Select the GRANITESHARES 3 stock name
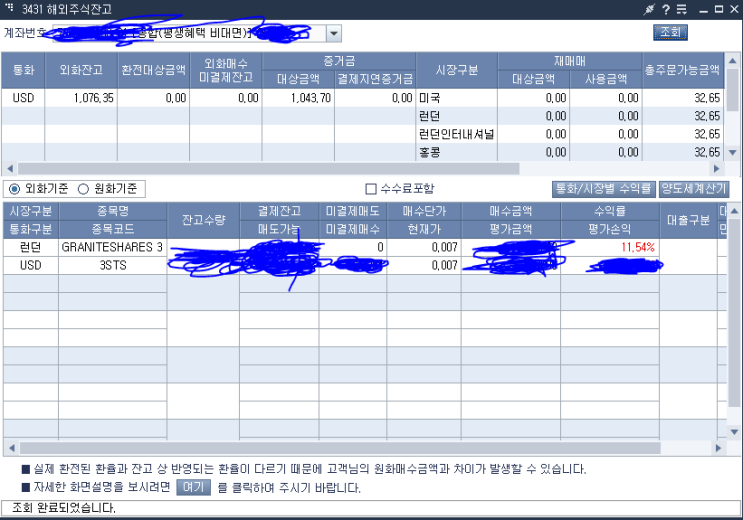This screenshot has height=520, width=743. [113, 247]
